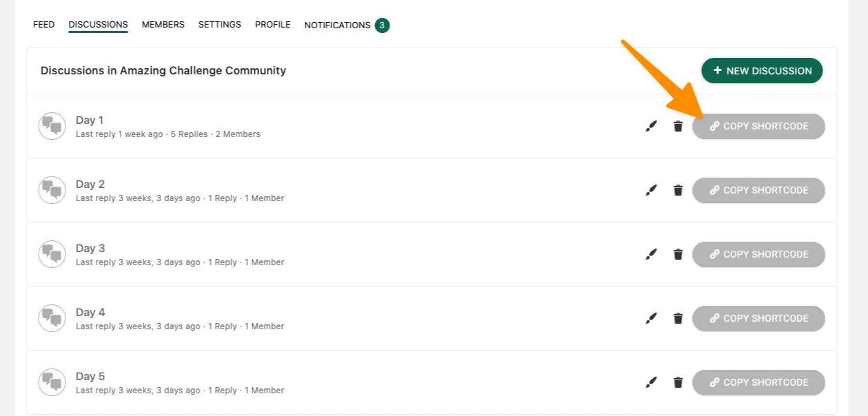Edit the Day 5 discussion with the pencil icon
This screenshot has width=868, height=416.
pos(651,382)
